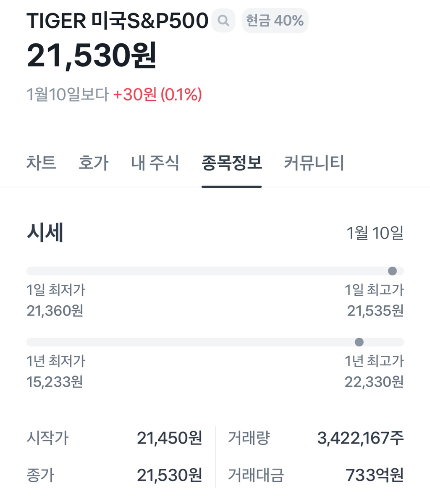Click the daily price range slider handle
Viewport: 430px width, 504px height.
(392, 271)
